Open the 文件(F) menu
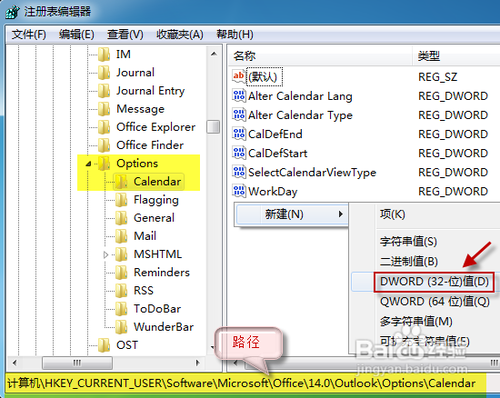The image size is (500, 398). [x=29, y=34]
